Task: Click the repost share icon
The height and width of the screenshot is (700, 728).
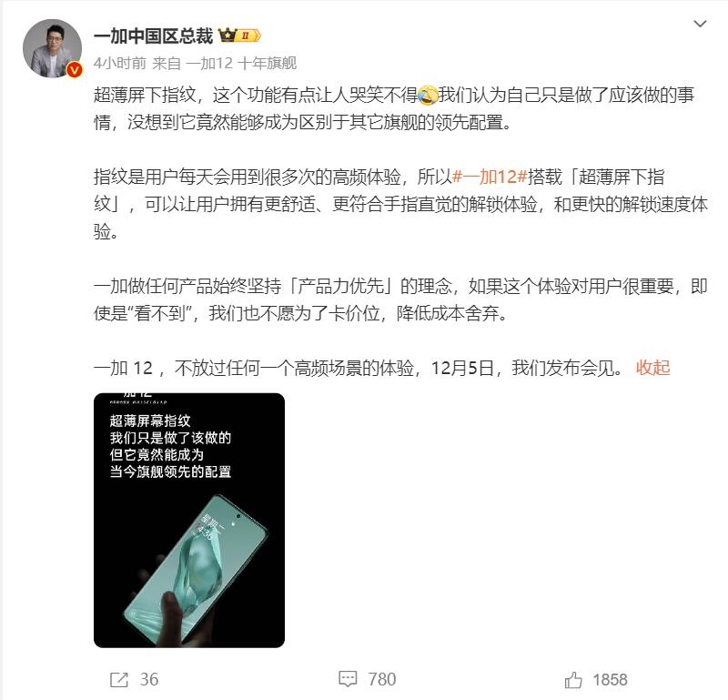Action: coord(119,680)
